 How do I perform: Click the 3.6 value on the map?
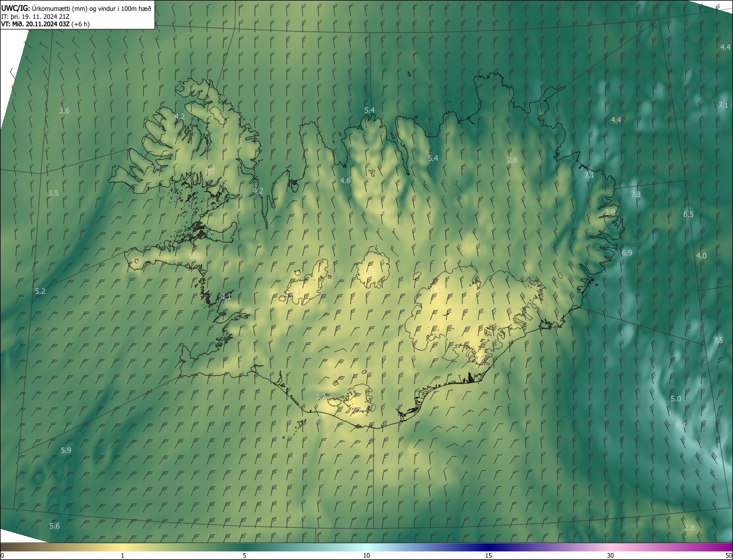[x=64, y=111]
